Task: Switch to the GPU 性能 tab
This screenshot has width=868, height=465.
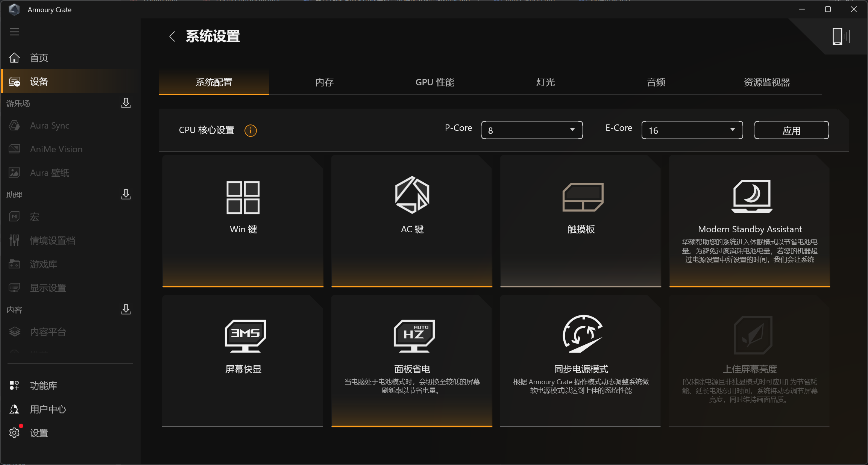Action: [x=435, y=82]
